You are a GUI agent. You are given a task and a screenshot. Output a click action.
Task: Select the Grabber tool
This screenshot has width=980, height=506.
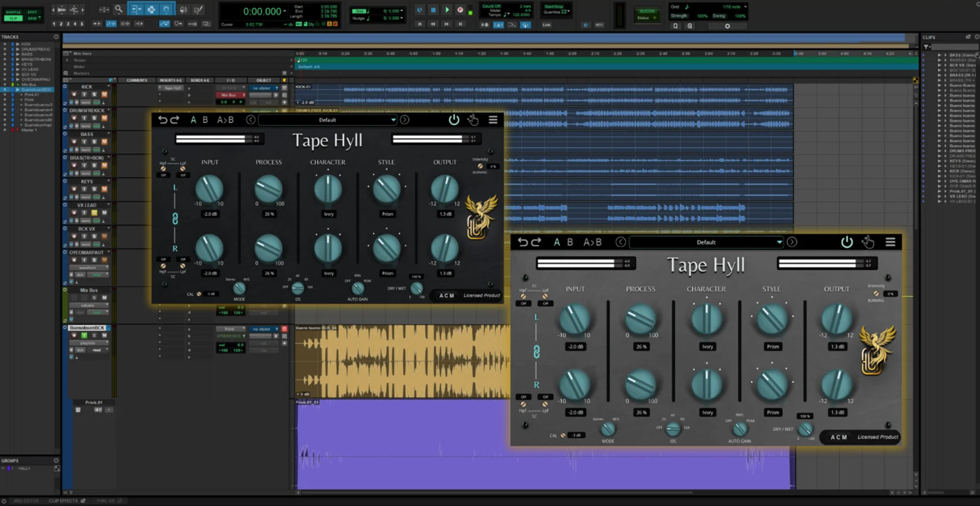click(166, 9)
